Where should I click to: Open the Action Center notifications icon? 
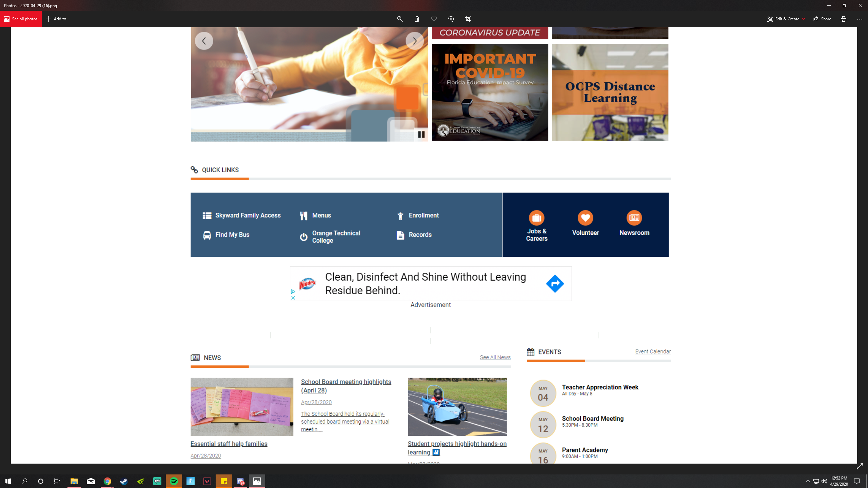[x=857, y=481]
